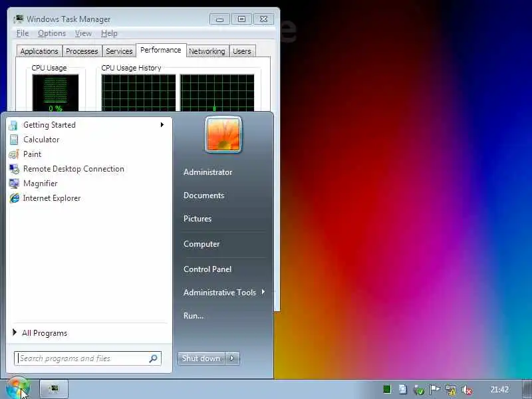532x399 pixels.
Task: Open Documents from the Start menu
Action: [x=203, y=196]
